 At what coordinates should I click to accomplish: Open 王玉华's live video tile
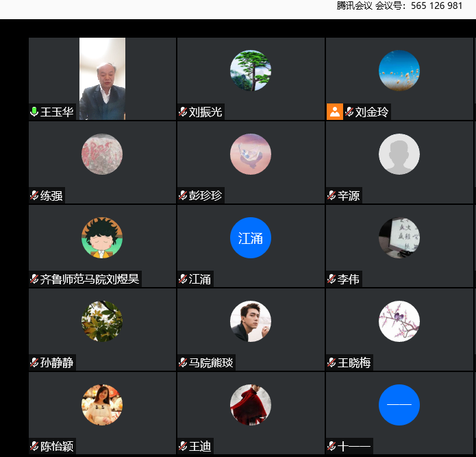pos(102,79)
